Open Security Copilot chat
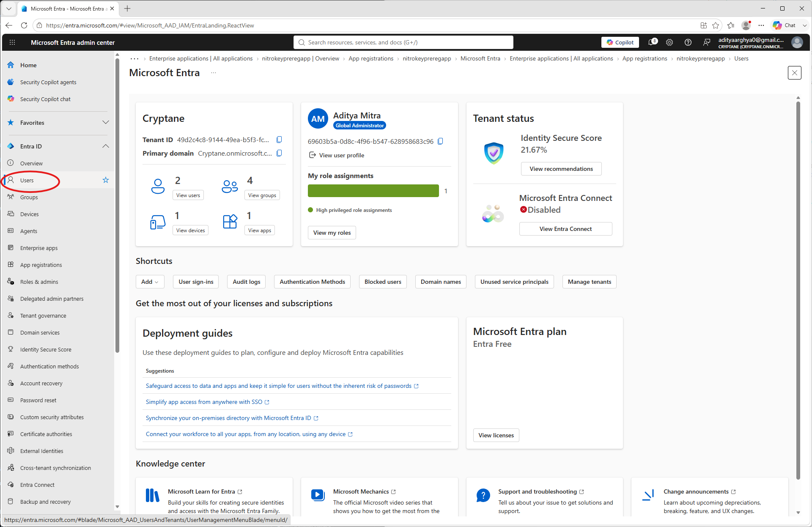The width and height of the screenshot is (812, 527). click(45, 99)
